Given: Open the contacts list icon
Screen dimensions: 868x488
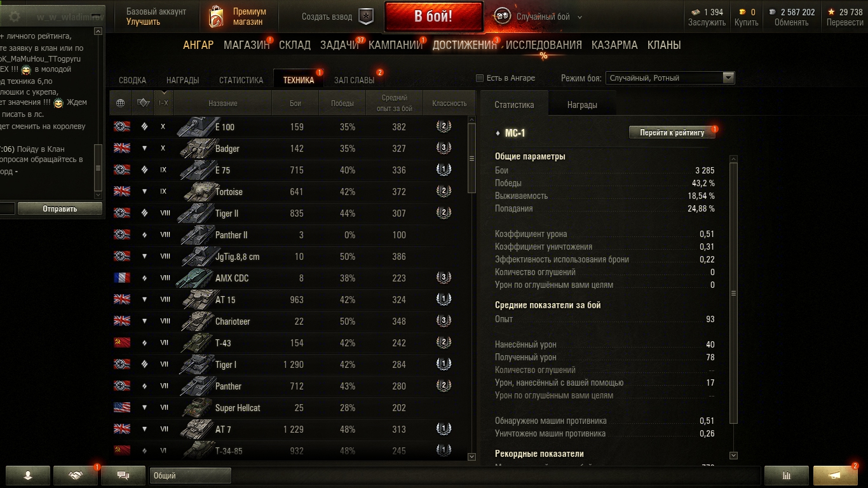Looking at the screenshot, I should coord(28,475).
